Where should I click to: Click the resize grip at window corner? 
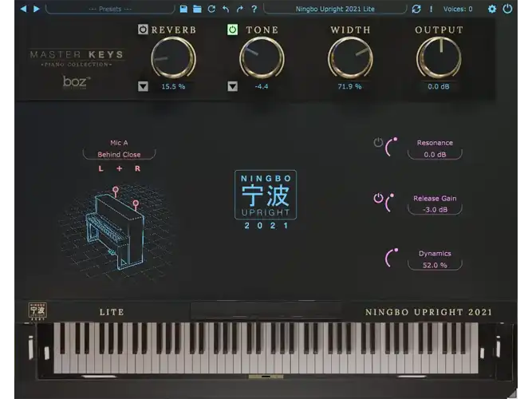click(x=511, y=393)
